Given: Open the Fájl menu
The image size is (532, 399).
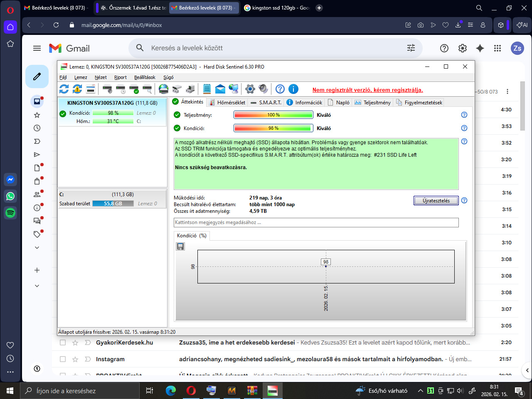Looking at the screenshot, I should click(x=63, y=77).
